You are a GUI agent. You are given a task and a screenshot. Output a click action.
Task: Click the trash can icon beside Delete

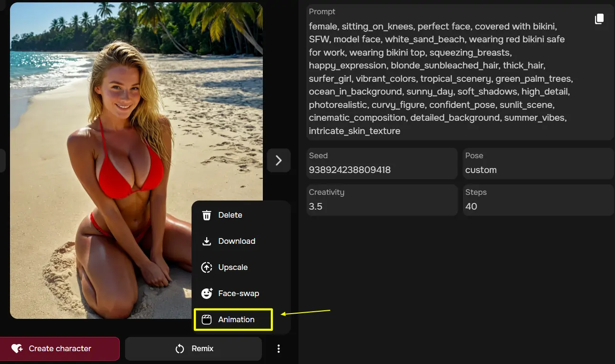[207, 215]
